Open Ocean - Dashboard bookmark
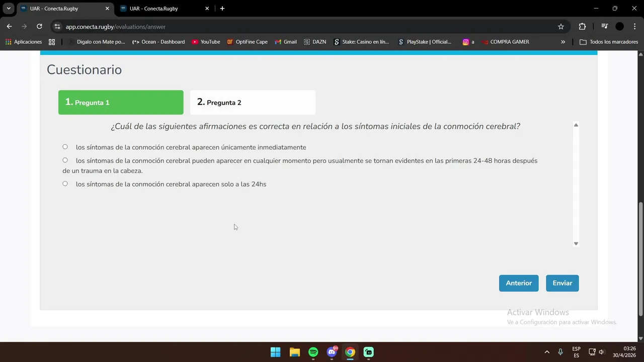Viewport: 644px width, 362px height. (158, 42)
